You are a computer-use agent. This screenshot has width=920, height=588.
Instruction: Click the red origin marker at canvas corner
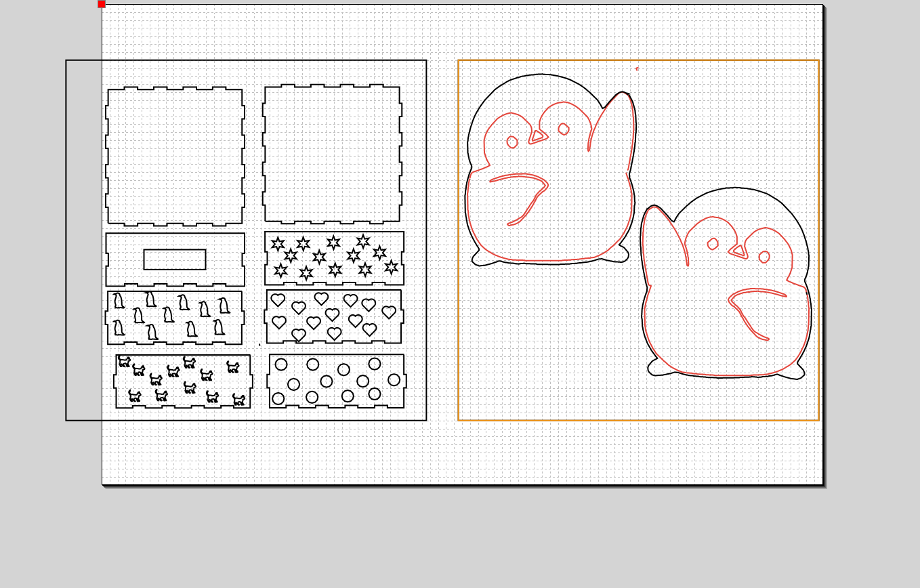click(x=102, y=4)
